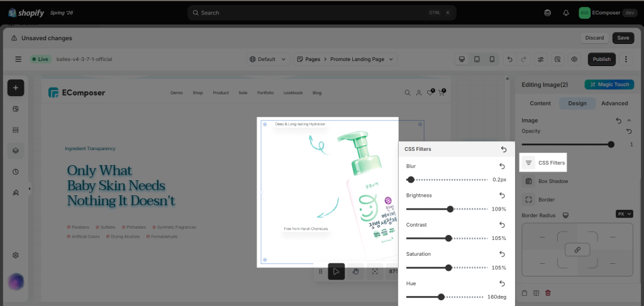The image size is (644, 306).
Task: Reset the Hue filter
Action: pyautogui.click(x=502, y=283)
